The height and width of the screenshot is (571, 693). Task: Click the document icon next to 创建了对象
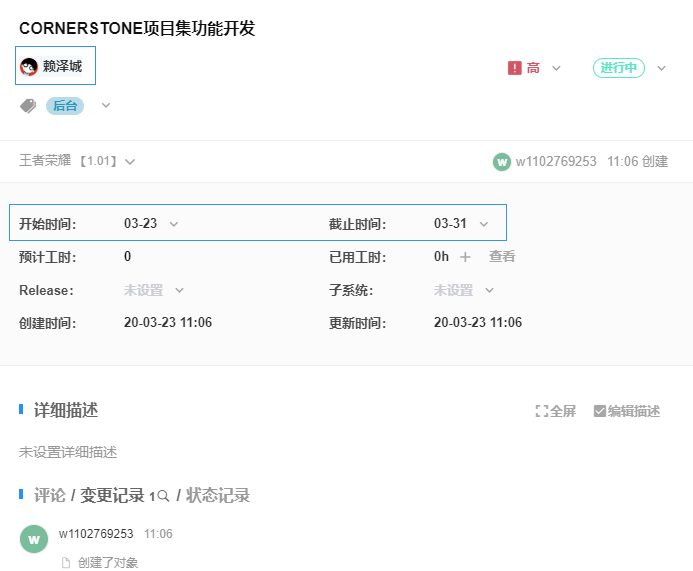click(x=66, y=563)
